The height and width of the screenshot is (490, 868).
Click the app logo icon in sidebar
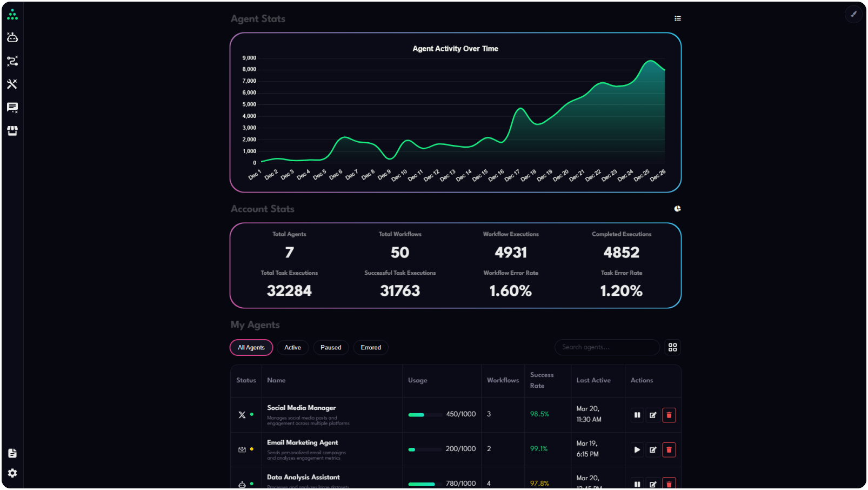[12, 15]
